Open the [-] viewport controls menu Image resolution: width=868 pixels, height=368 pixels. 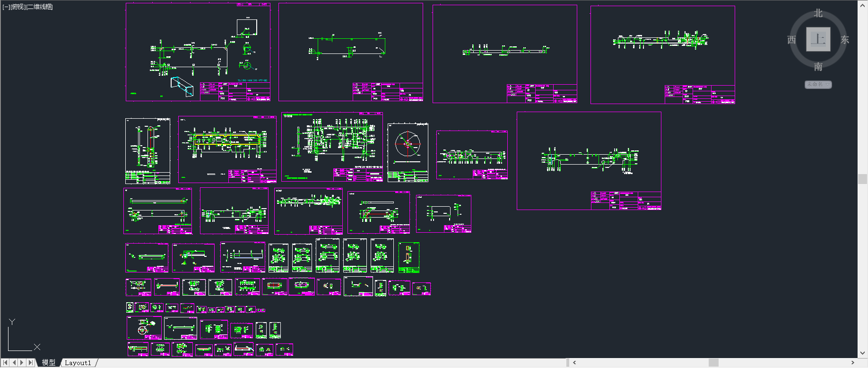tap(6, 7)
